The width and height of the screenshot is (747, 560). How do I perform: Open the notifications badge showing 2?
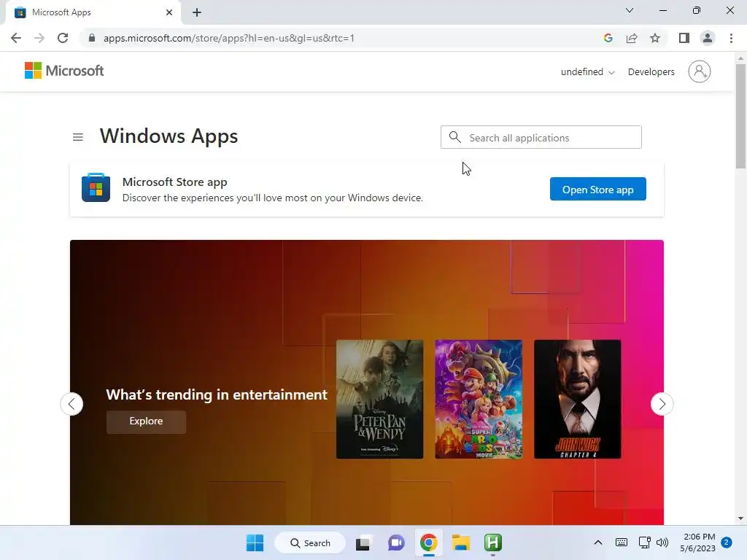[x=727, y=542]
